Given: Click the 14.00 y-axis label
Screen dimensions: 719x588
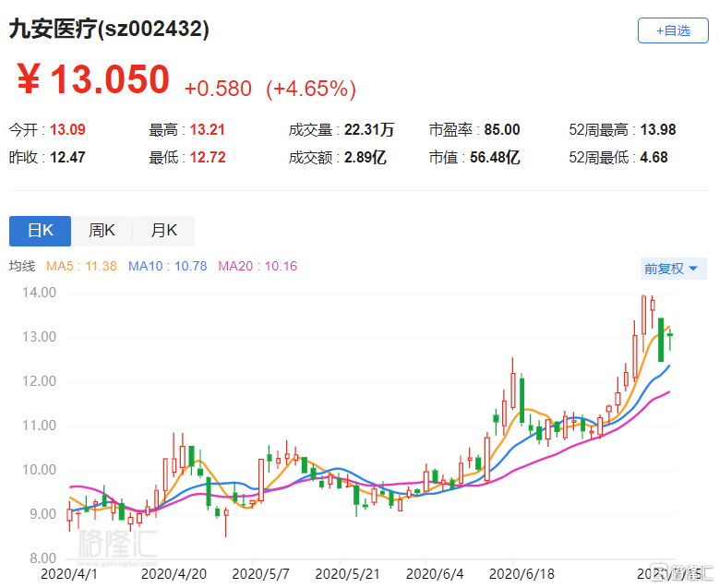Looking at the screenshot, I should click(x=40, y=293).
